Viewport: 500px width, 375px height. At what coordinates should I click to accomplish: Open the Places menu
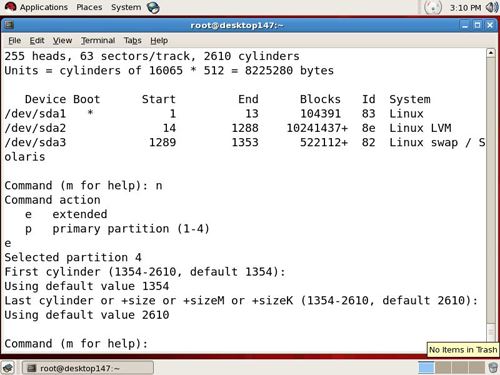(89, 7)
